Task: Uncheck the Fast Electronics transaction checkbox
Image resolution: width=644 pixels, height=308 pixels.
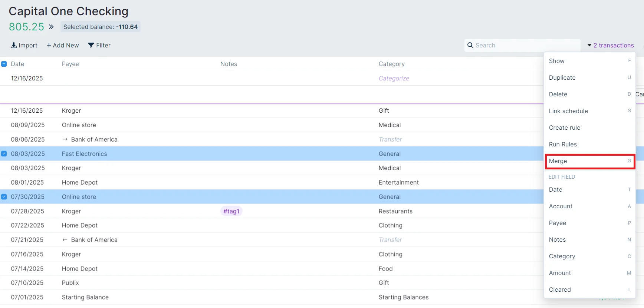Action: [x=4, y=153]
